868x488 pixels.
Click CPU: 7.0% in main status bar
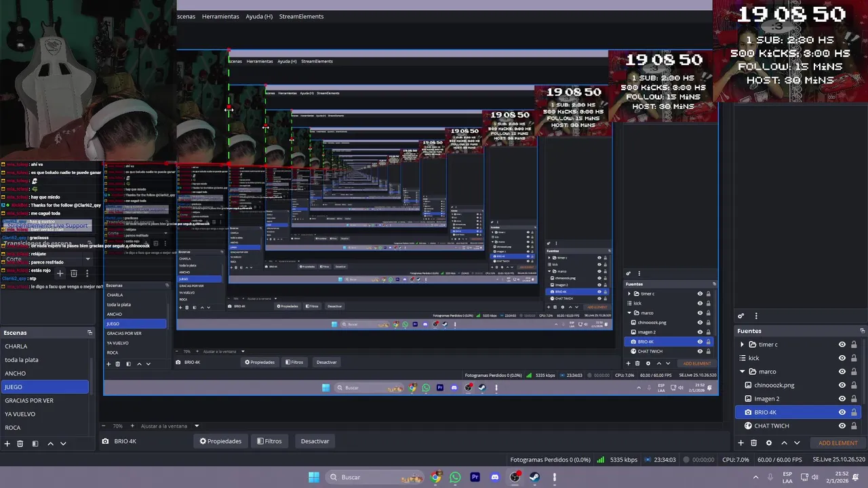pyautogui.click(x=736, y=460)
